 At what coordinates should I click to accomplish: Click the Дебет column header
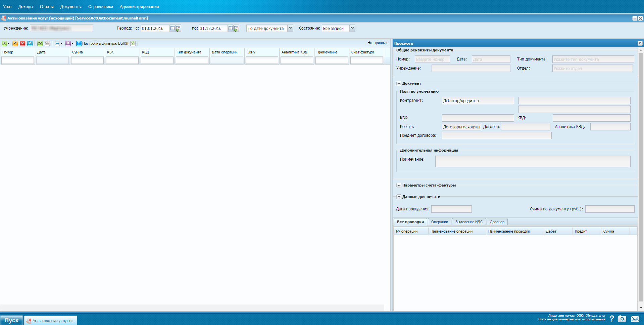click(x=558, y=231)
